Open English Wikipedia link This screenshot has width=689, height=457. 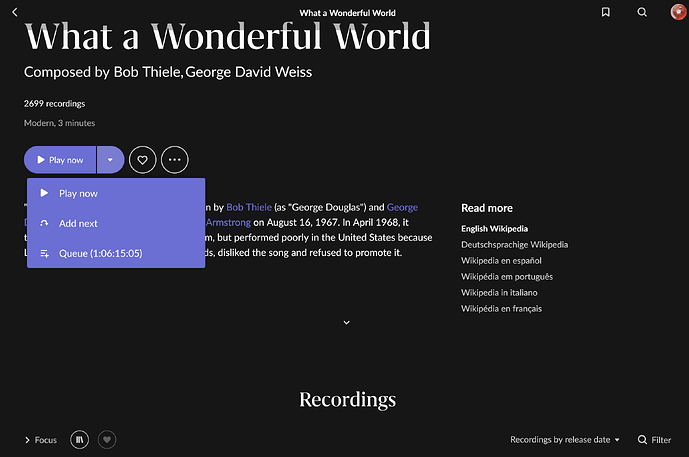494,228
